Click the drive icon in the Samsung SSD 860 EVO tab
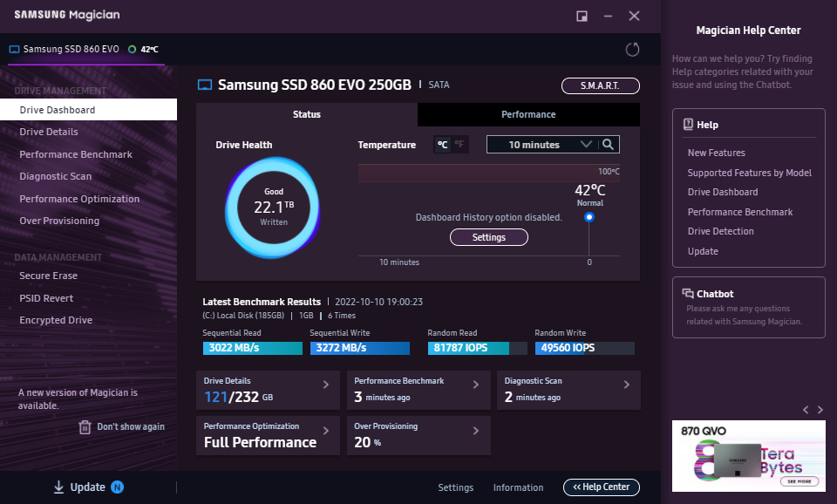The image size is (837, 504). pyautogui.click(x=15, y=49)
